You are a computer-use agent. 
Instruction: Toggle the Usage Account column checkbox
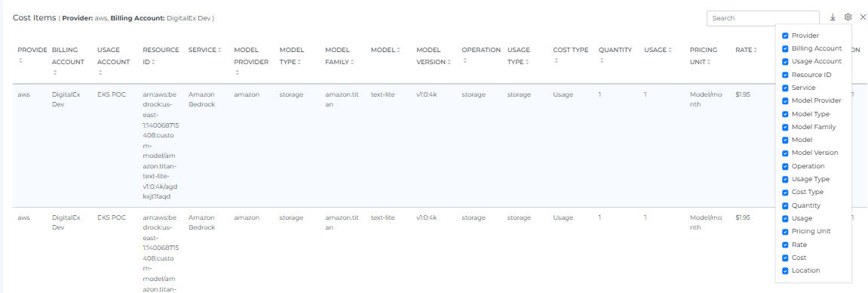785,61
